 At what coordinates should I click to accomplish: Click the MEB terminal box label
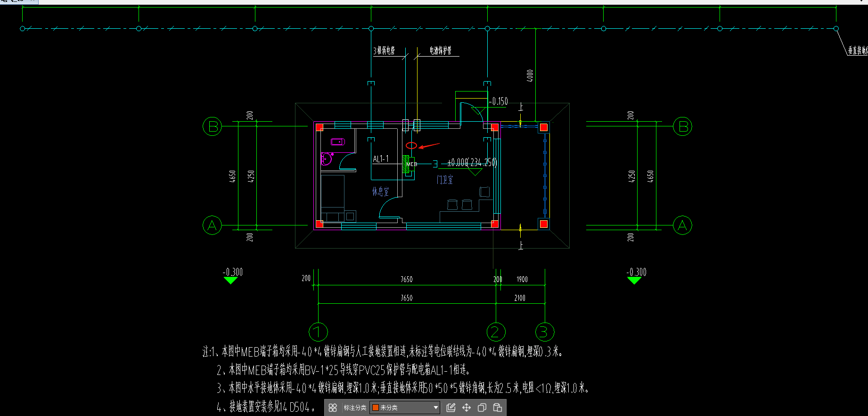412,164
